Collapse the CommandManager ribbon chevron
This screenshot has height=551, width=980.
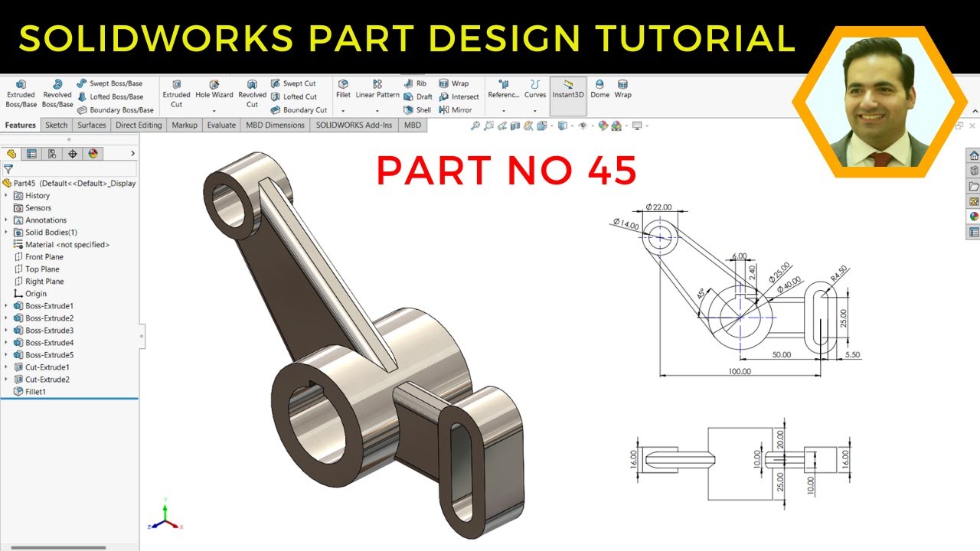[x=975, y=112]
